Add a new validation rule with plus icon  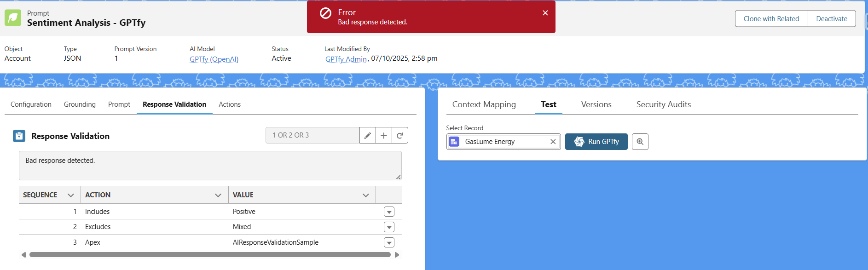coord(383,135)
